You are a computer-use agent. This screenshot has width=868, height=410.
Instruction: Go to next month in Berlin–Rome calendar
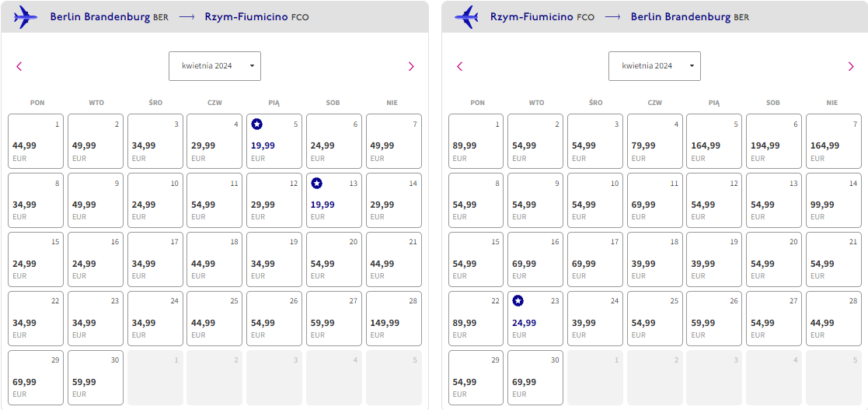pyautogui.click(x=411, y=66)
